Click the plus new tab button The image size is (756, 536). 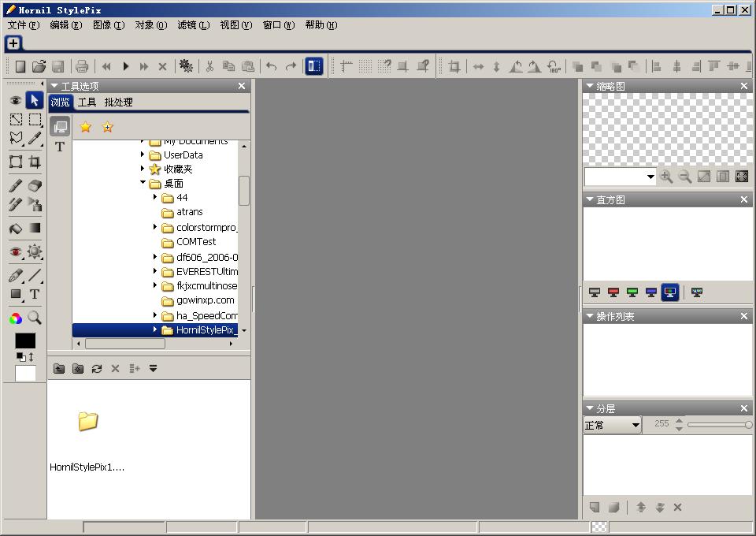[13, 43]
